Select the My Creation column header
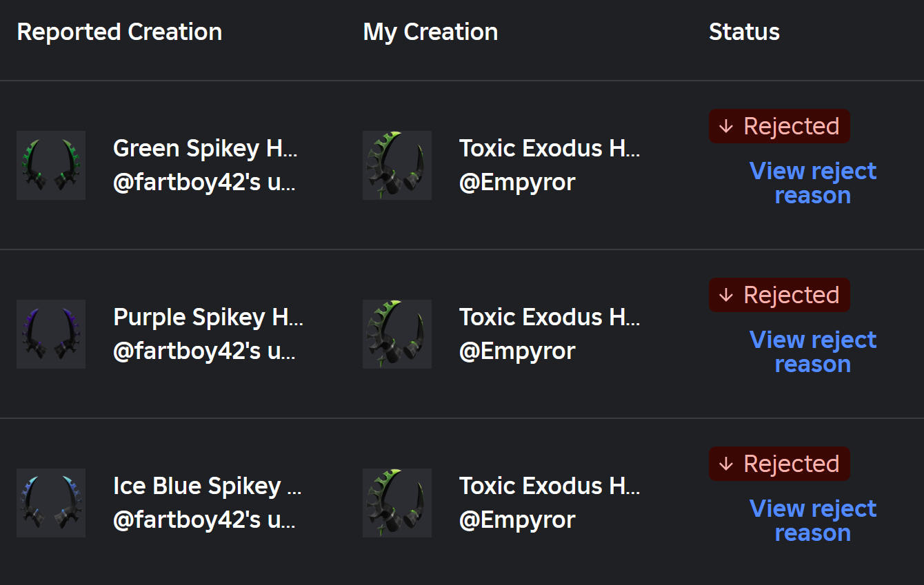The height and width of the screenshot is (585, 924). pos(430,32)
